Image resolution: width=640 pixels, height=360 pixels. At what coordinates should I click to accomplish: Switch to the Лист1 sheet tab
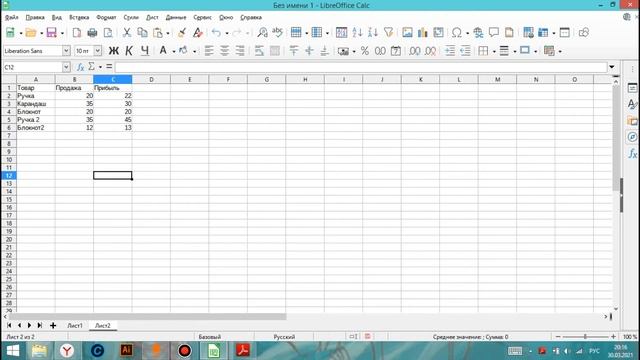coord(75,325)
